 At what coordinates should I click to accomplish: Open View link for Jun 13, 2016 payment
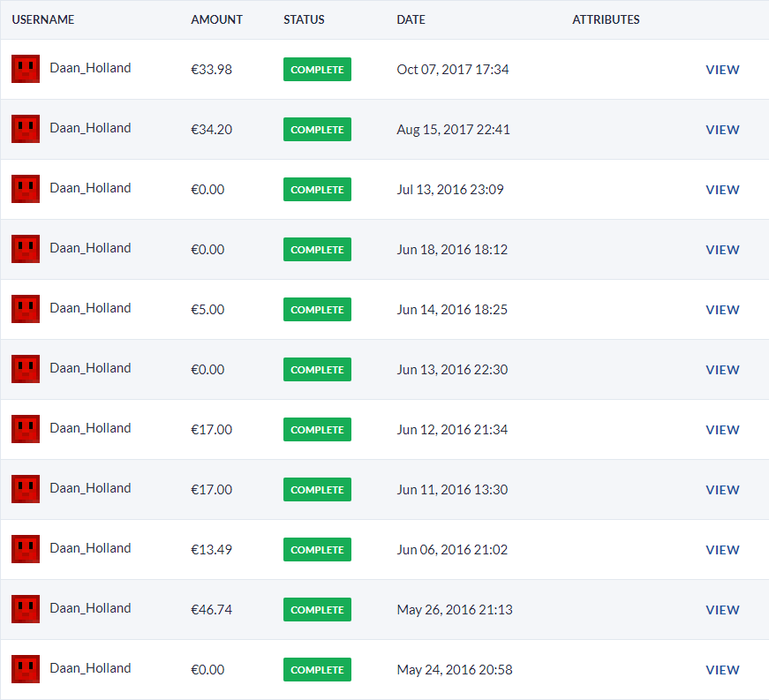(722, 370)
